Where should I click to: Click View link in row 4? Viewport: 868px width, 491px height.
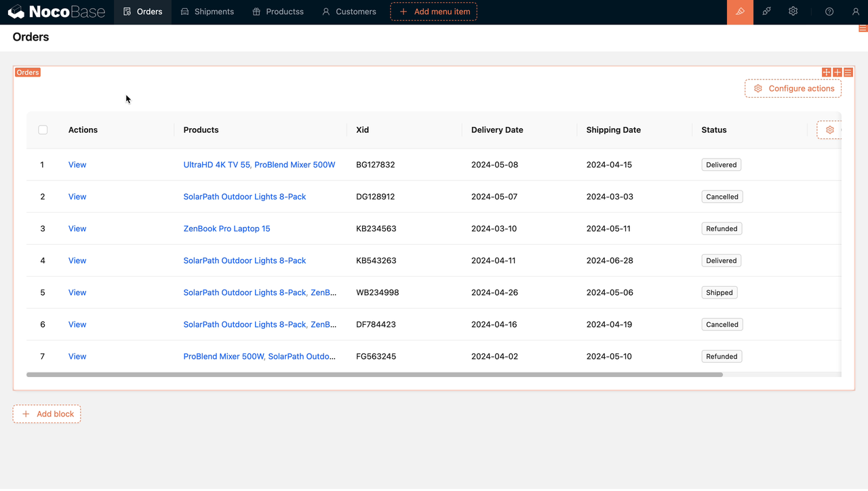coord(77,260)
